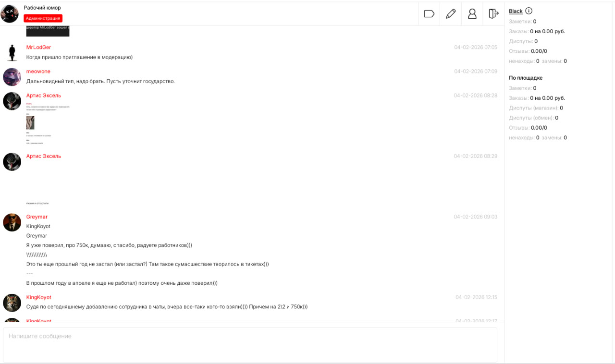Viewport: 615px width, 364px height.
Task: Click the dark image attachment above MrLodGer's message
Action: pyautogui.click(x=48, y=31)
